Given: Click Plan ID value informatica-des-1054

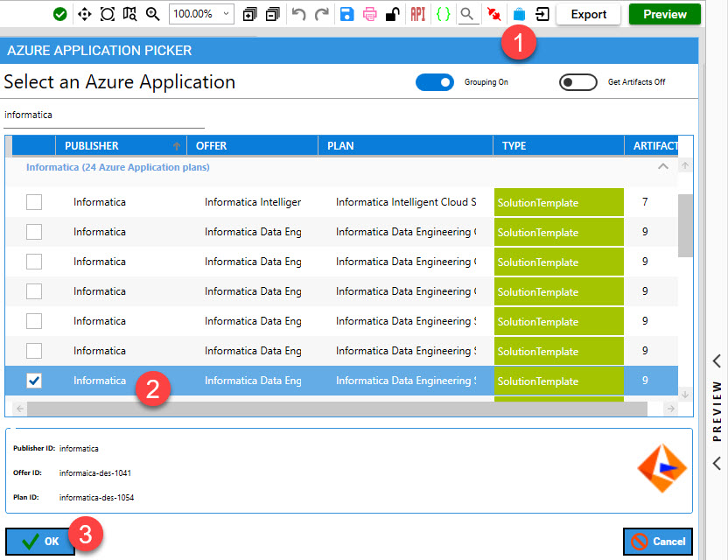Looking at the screenshot, I should (x=96, y=498).
